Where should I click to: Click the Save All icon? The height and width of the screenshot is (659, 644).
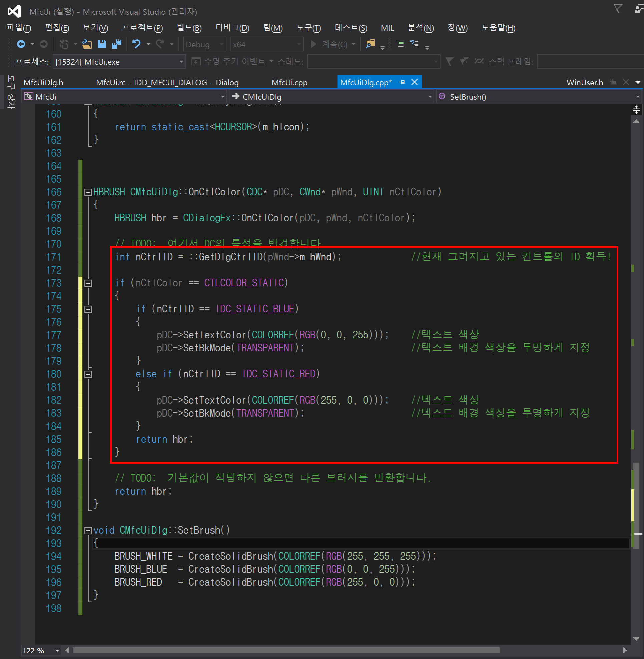116,44
